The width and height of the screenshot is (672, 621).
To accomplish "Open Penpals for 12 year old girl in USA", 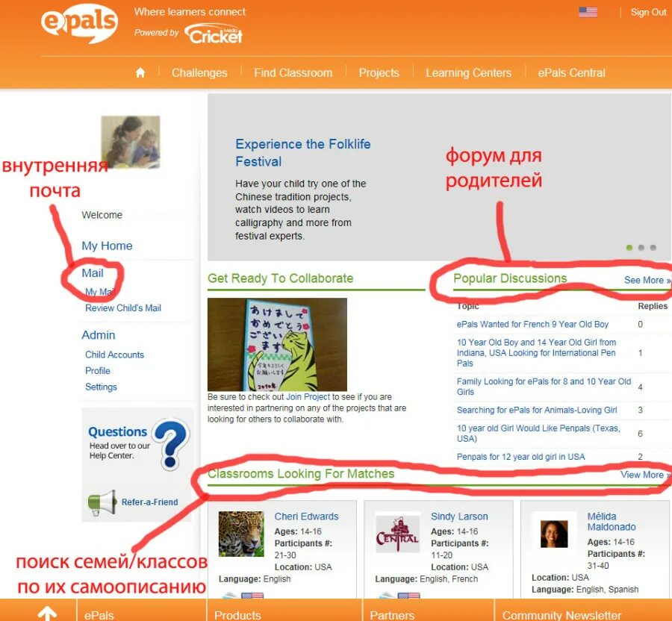I will tap(520, 457).
